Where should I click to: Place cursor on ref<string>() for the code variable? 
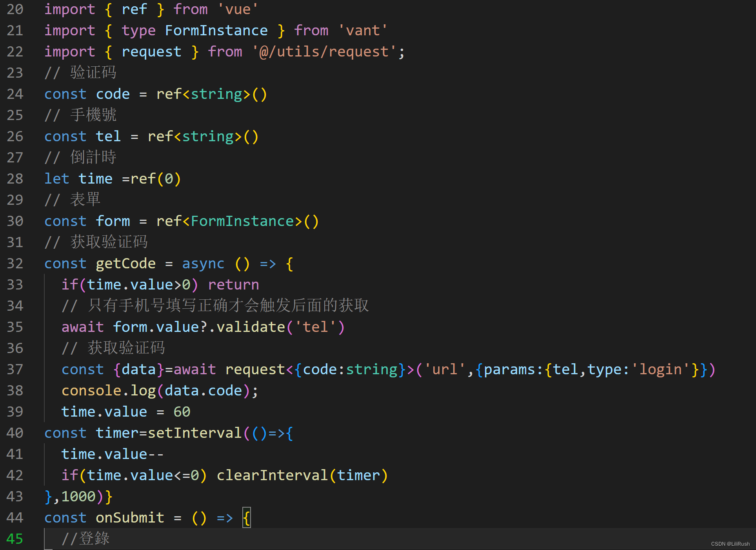point(212,94)
